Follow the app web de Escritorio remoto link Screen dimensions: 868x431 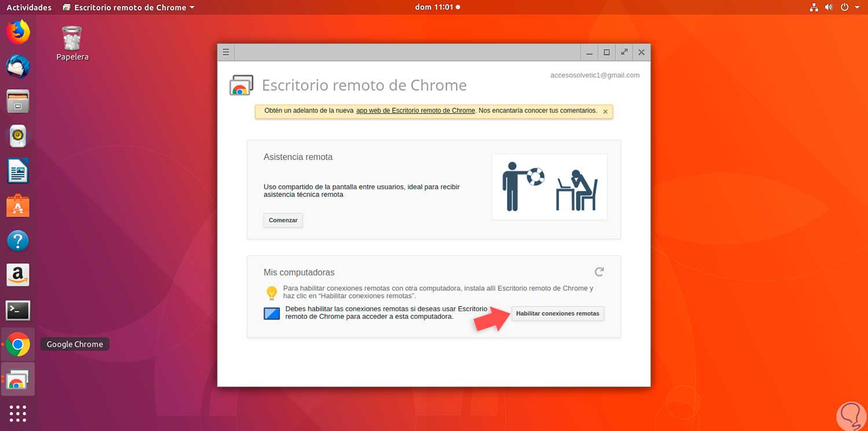coord(415,110)
